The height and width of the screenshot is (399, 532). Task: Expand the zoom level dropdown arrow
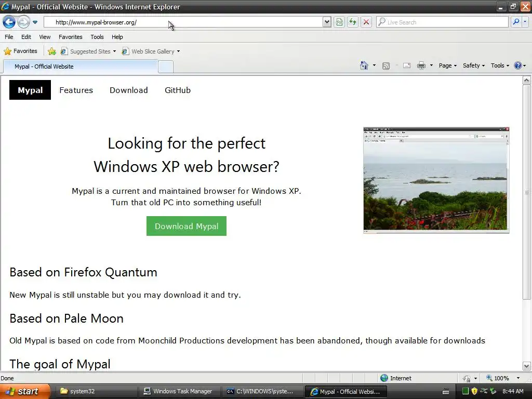point(518,378)
